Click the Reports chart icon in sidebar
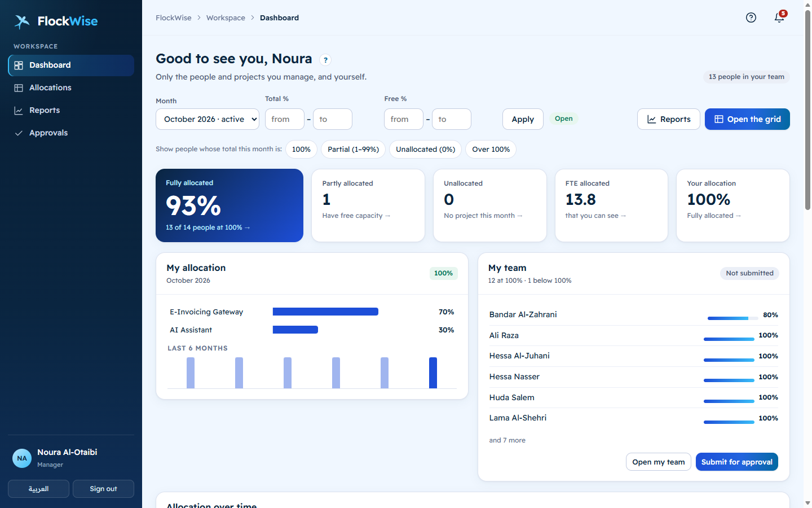 (x=19, y=111)
